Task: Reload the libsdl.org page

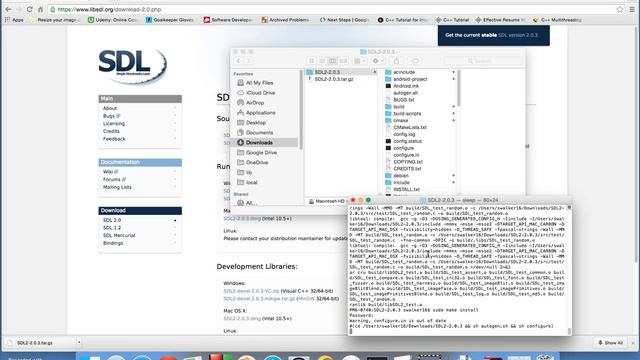Action: tap(29, 9)
